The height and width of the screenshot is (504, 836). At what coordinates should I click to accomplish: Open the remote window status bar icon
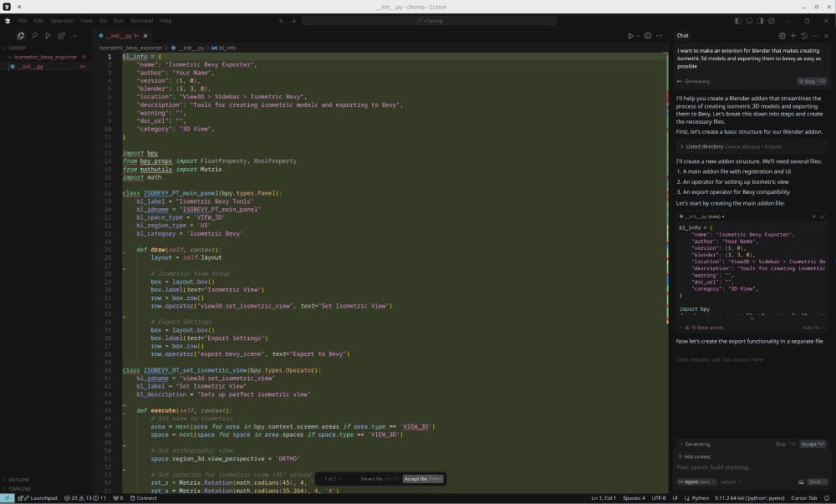[7, 498]
